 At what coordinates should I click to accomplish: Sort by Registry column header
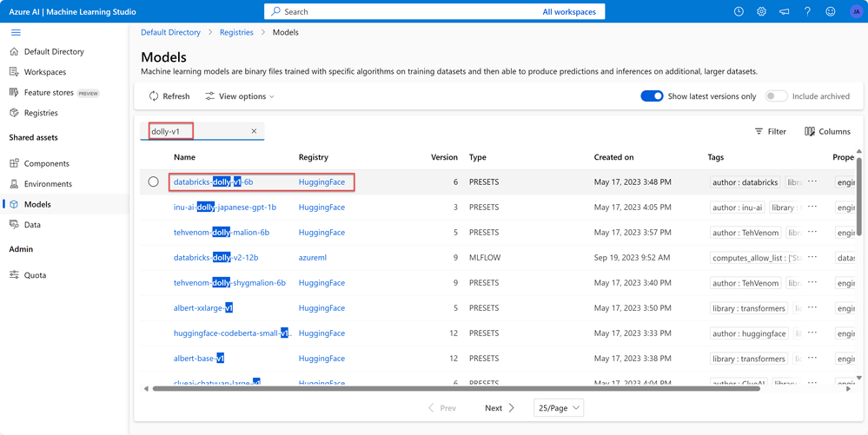click(314, 157)
